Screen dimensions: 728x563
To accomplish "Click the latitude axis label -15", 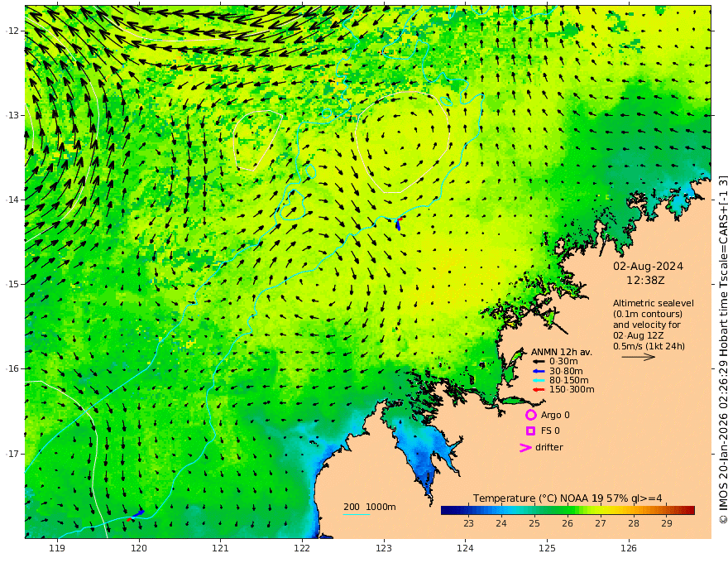I will pos(12,284).
